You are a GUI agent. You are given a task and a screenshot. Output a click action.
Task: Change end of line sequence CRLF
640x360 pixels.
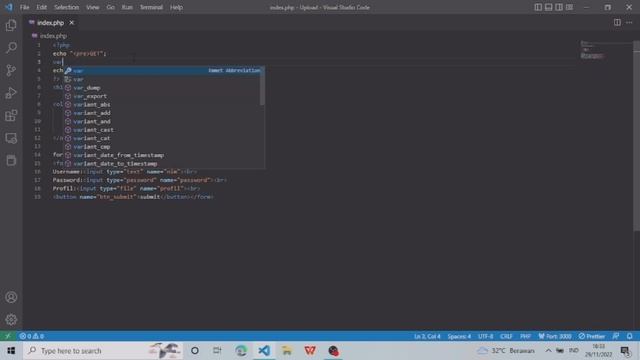click(x=506, y=336)
